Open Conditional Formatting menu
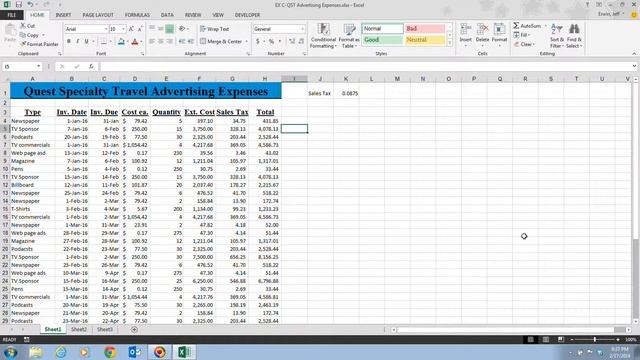This screenshot has width=640, height=360. coord(323,36)
